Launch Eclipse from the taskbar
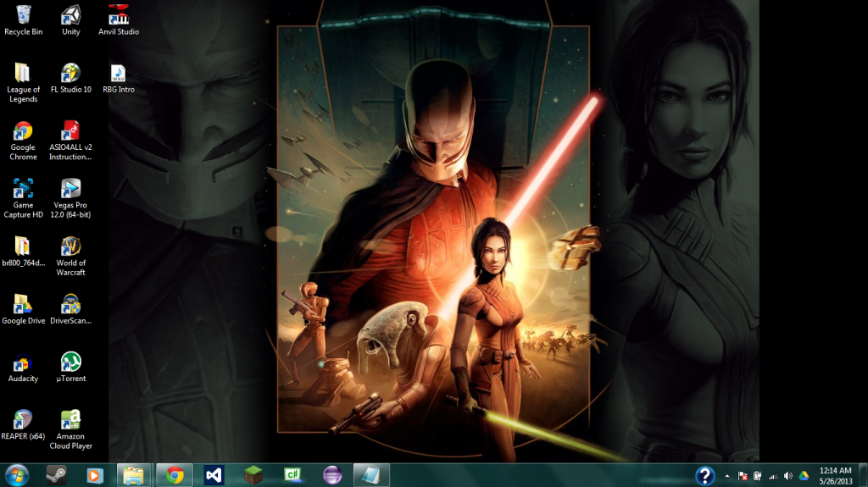The image size is (868, 487). pyautogui.click(x=332, y=475)
